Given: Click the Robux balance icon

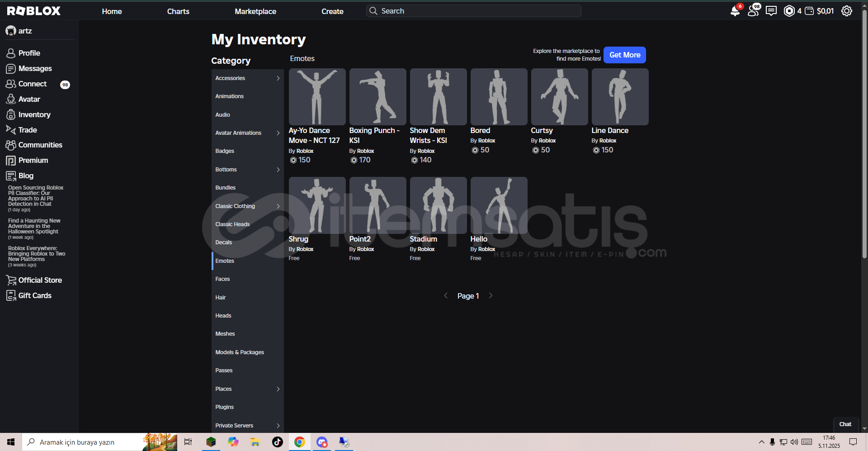Looking at the screenshot, I should 789,11.
